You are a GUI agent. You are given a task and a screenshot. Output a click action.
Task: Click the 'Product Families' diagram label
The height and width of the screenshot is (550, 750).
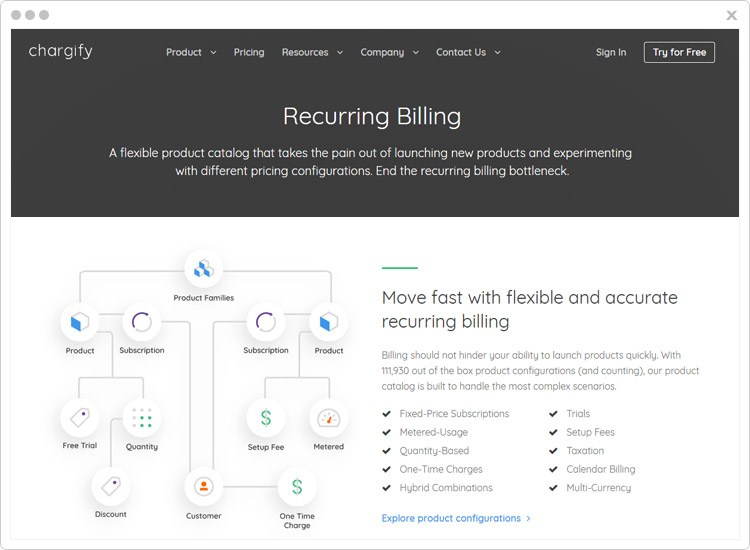204,298
